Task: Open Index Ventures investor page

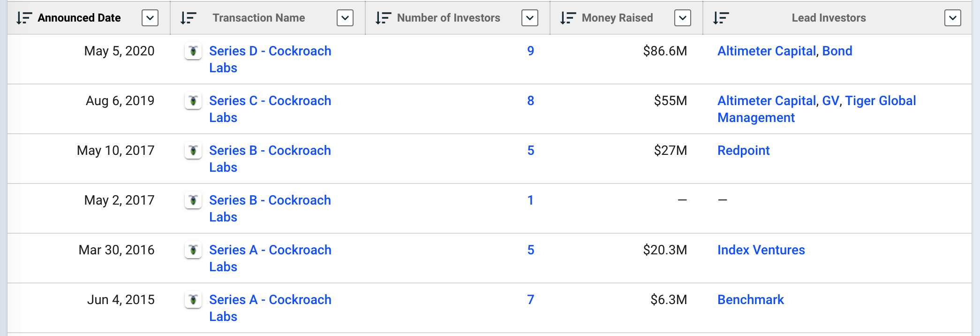Action: pos(761,250)
